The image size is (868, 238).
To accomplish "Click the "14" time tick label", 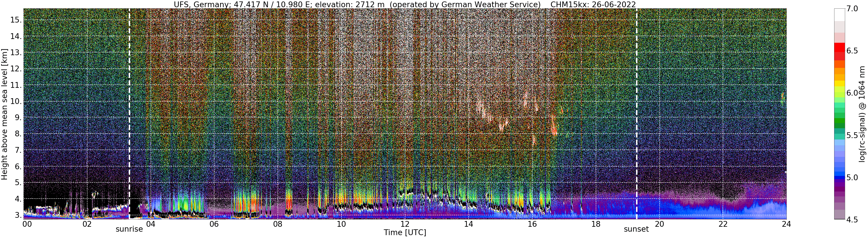I will [468, 224].
